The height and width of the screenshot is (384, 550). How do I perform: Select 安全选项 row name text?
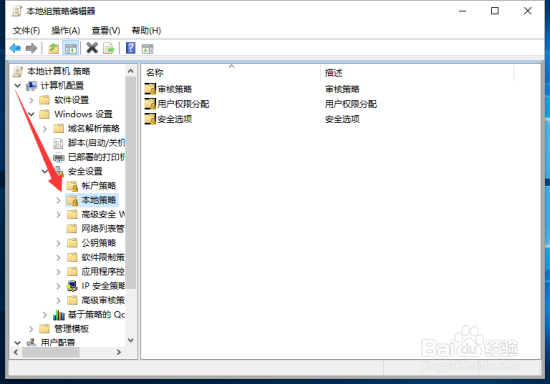175,119
